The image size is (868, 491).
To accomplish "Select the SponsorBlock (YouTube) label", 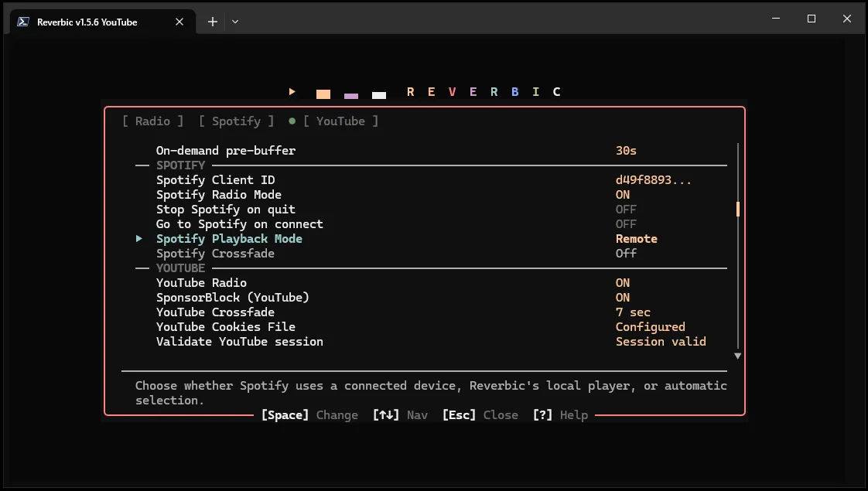I will 233,298.
